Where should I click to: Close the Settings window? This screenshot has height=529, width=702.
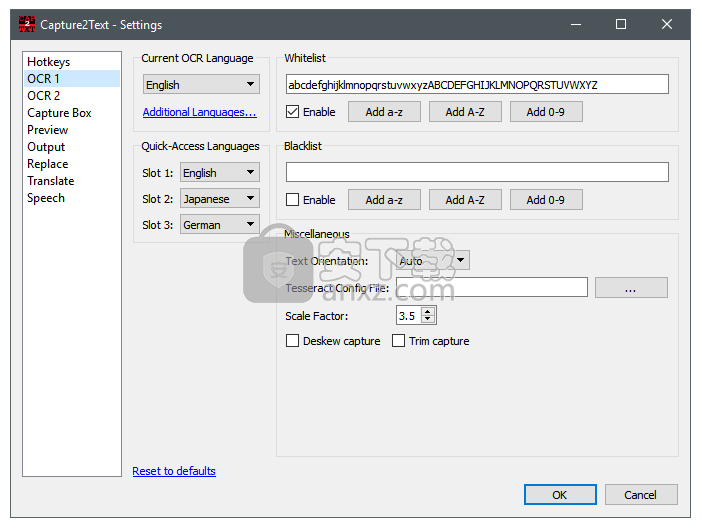click(x=667, y=24)
